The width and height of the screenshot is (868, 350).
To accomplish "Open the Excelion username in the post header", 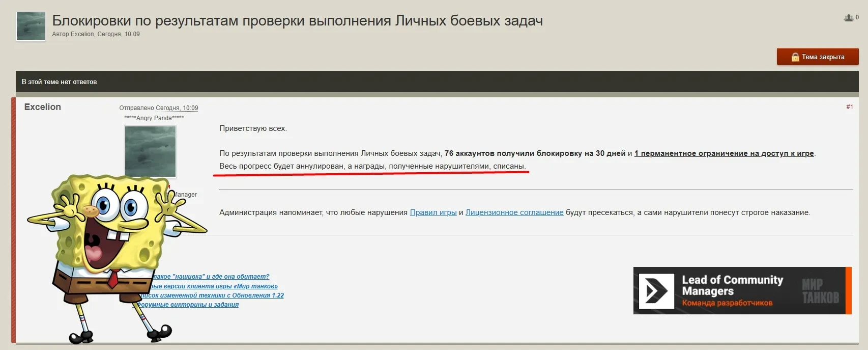I will [x=42, y=107].
